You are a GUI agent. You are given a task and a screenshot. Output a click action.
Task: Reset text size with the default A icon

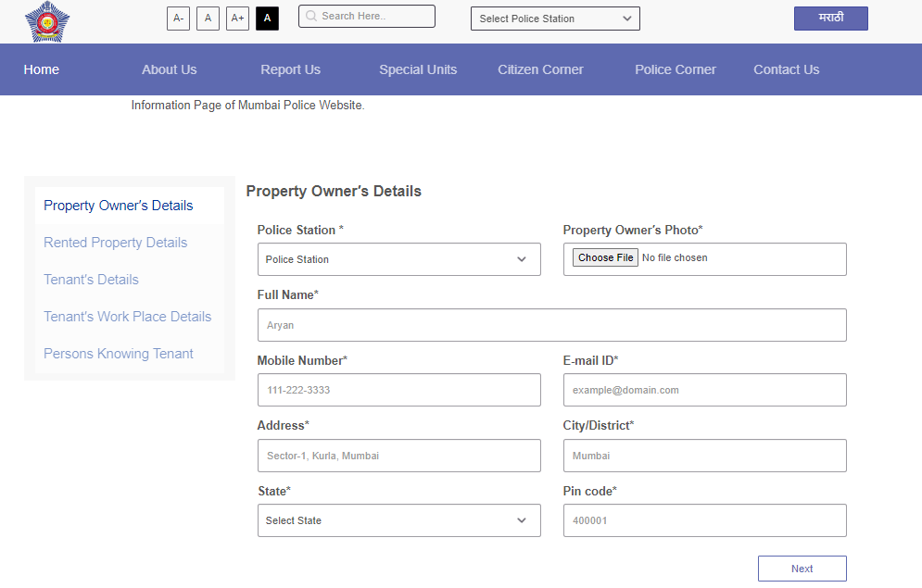(208, 18)
